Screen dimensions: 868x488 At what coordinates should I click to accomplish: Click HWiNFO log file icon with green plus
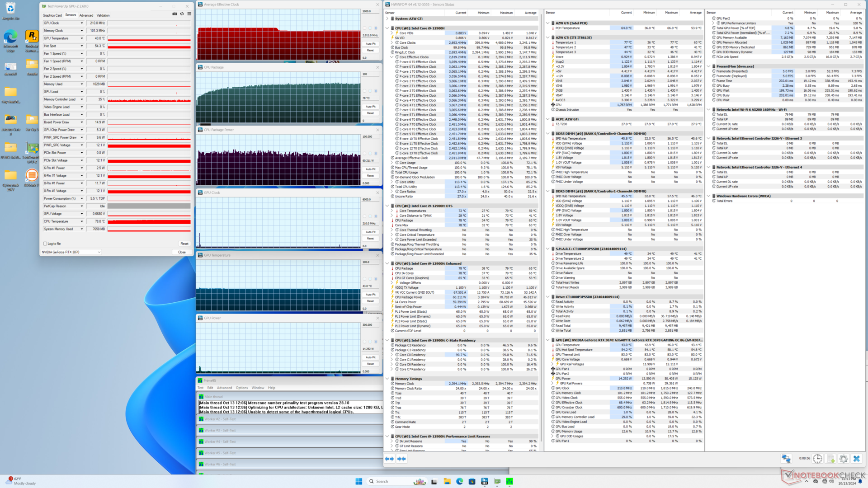point(831,459)
